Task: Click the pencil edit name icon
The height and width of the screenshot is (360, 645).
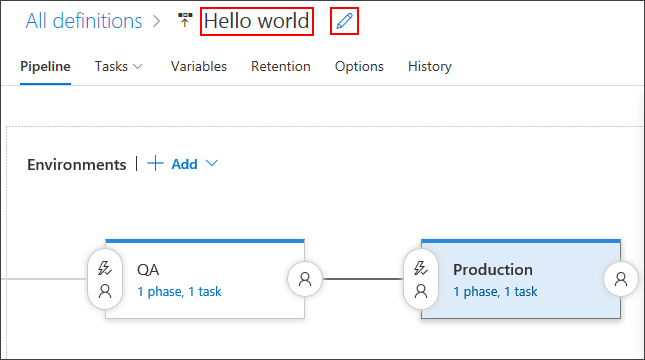Action: pyautogui.click(x=344, y=21)
